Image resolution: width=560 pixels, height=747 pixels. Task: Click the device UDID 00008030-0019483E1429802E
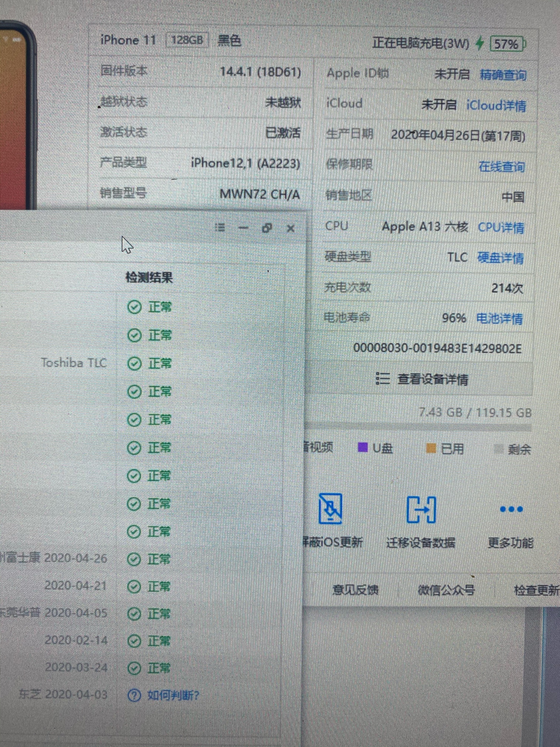click(x=437, y=348)
